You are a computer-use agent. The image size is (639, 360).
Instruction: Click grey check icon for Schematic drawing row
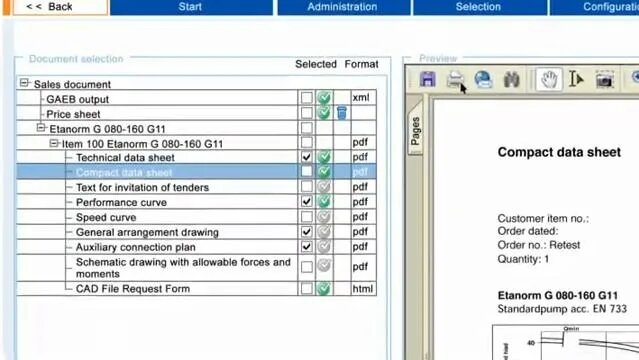pos(324,266)
